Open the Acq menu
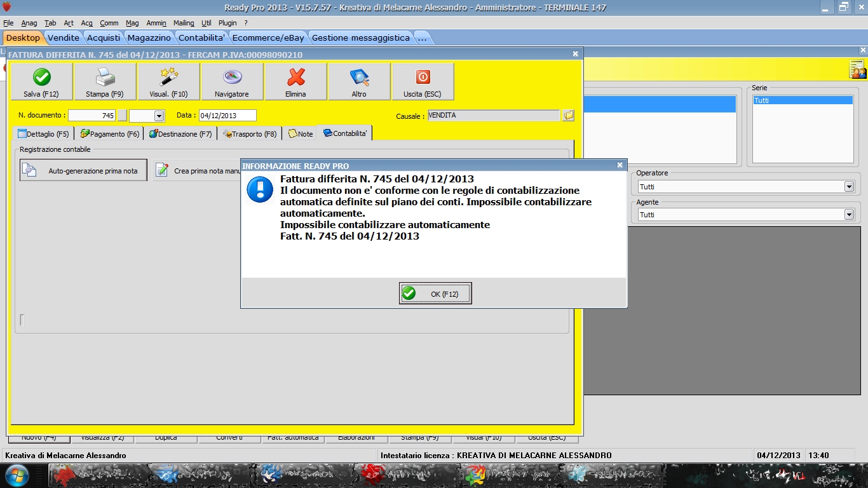This screenshot has width=868, height=488. pos(87,23)
